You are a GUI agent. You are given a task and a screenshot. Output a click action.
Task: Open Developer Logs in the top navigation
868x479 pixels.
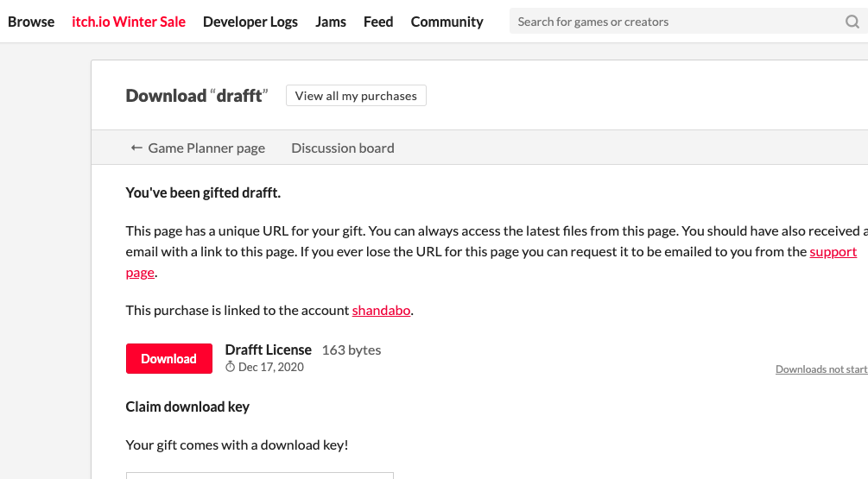point(250,22)
